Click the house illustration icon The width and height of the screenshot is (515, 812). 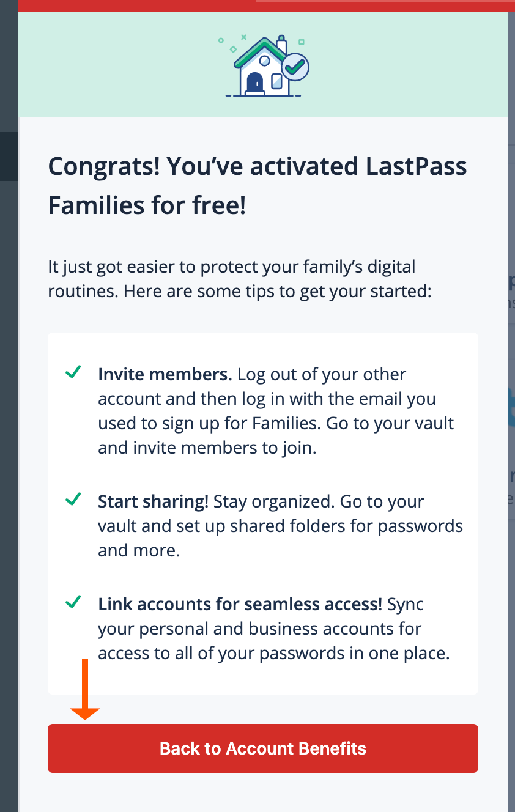point(263,67)
